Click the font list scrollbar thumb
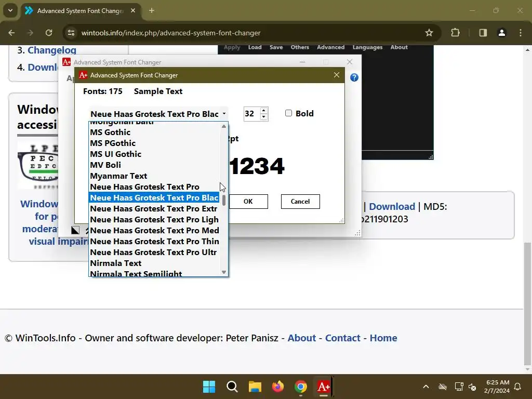This screenshot has height=399, width=532. tap(223, 200)
